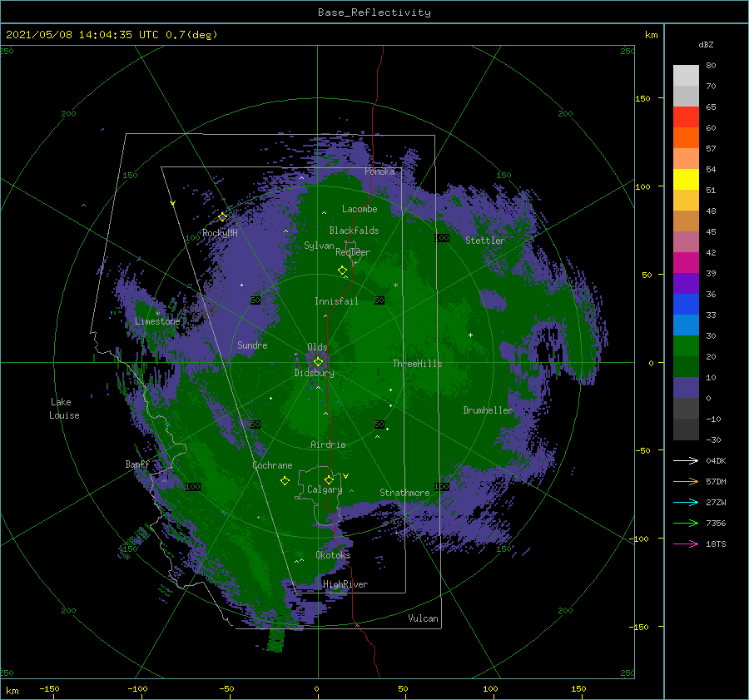Click the dBZ legend heading
Screen dimensions: 749x700
[706, 45]
